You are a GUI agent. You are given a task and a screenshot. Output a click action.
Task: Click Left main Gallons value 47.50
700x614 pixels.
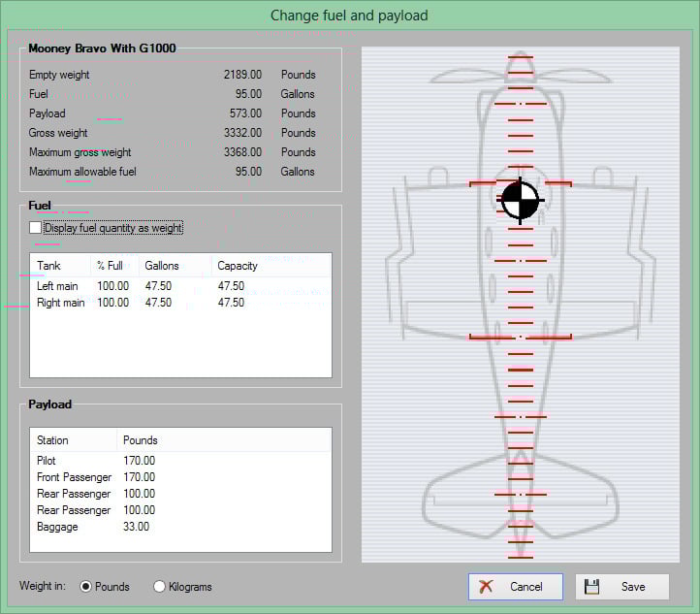[158, 286]
